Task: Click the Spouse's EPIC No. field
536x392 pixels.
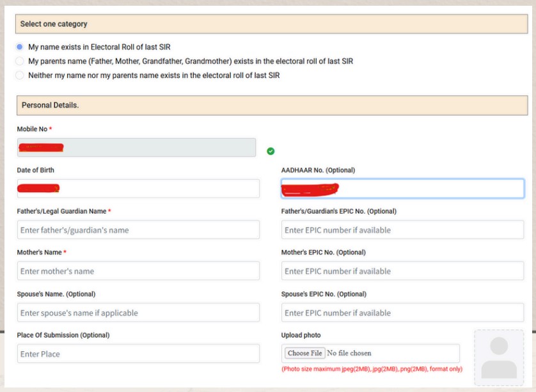Action: (x=402, y=313)
